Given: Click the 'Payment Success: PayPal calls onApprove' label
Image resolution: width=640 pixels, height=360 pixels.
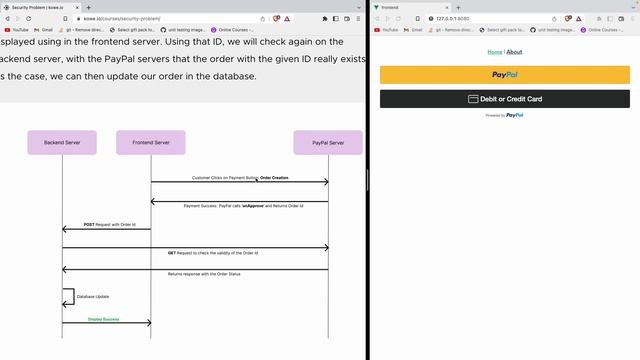Looking at the screenshot, I should pyautogui.click(x=243, y=206).
